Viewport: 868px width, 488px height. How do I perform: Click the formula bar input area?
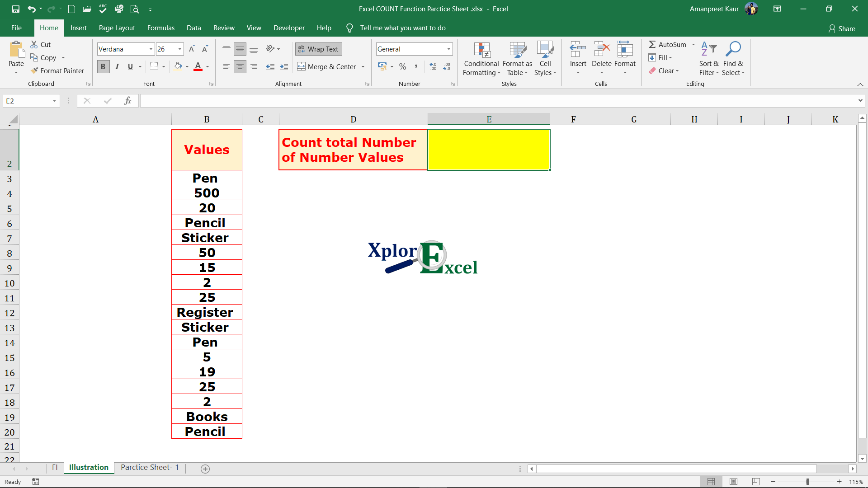(497, 101)
